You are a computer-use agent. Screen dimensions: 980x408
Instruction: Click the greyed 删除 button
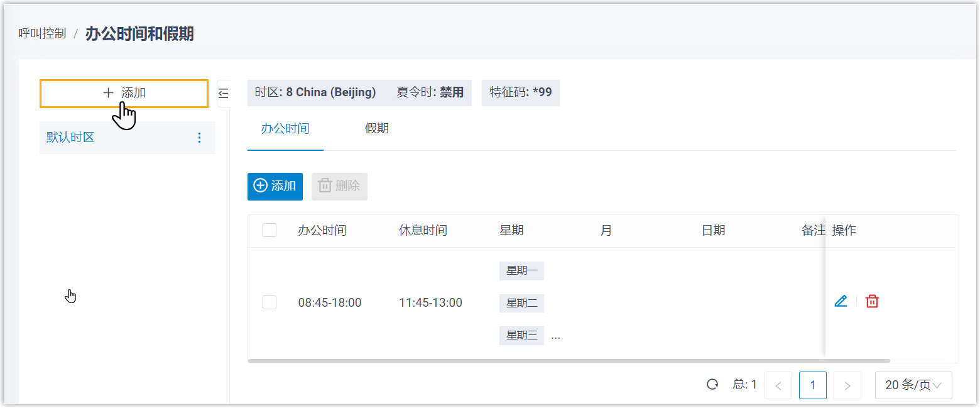[x=339, y=186]
